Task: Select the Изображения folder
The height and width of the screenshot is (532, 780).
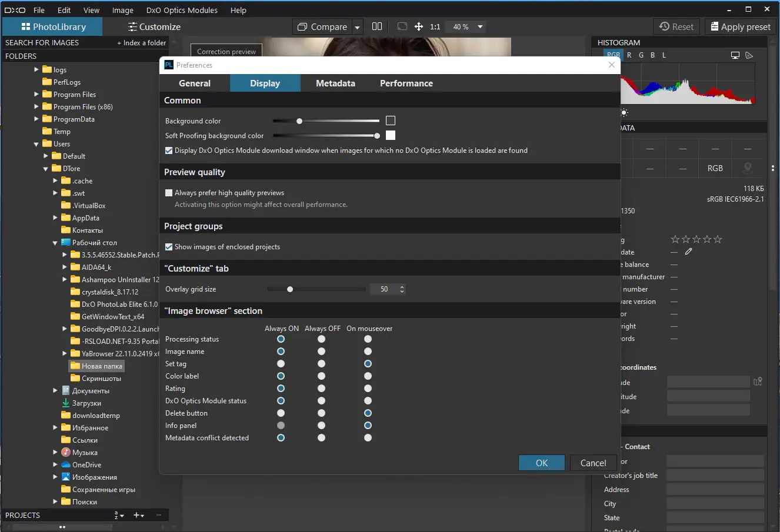Action: [x=94, y=477]
